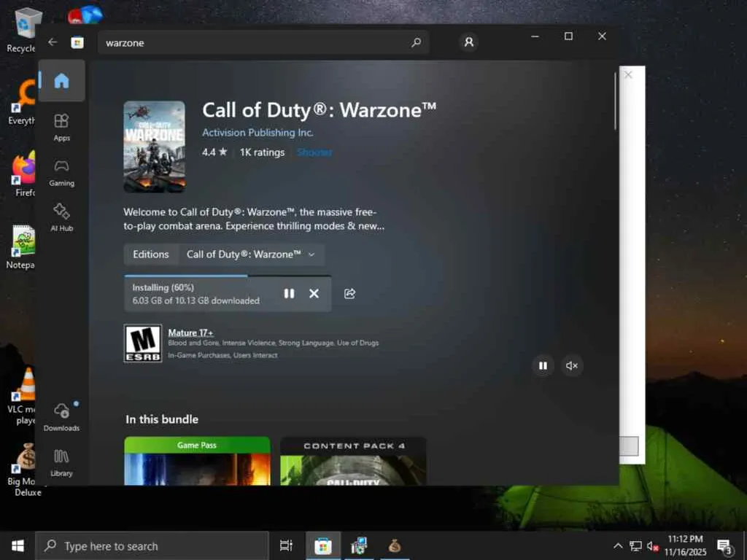Open Library in the Store sidebar
Viewport: 747px width, 560px height.
pyautogui.click(x=61, y=462)
